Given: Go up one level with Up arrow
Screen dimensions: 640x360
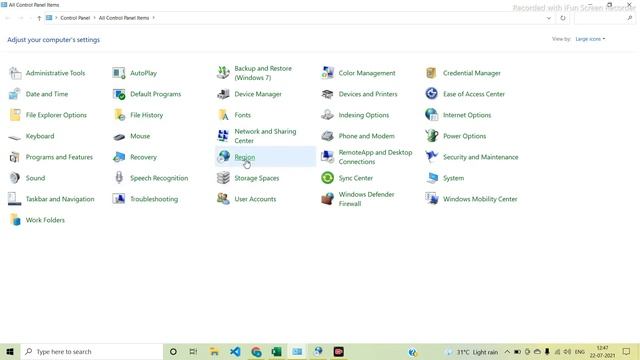Looking at the screenshot, I should point(39,18).
